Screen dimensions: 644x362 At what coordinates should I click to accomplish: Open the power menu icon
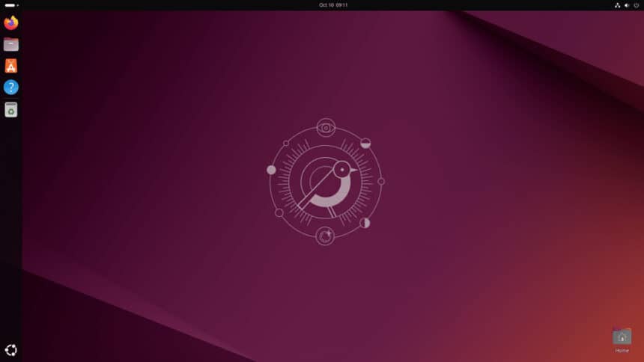click(x=637, y=5)
